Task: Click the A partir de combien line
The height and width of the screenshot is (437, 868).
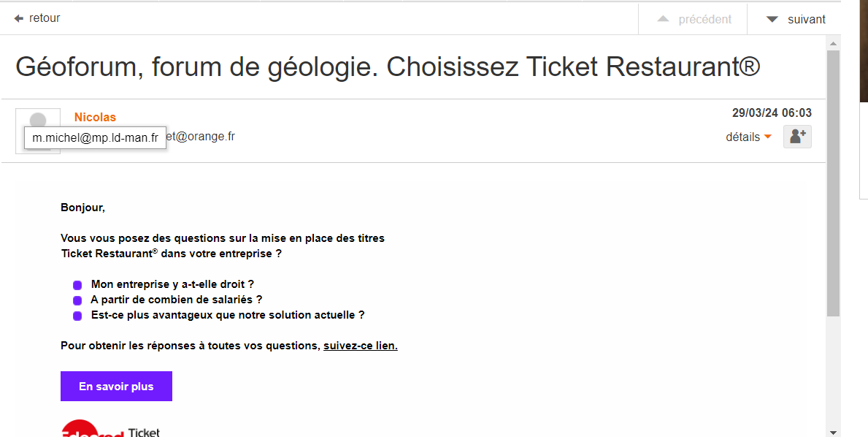Action: click(x=176, y=300)
